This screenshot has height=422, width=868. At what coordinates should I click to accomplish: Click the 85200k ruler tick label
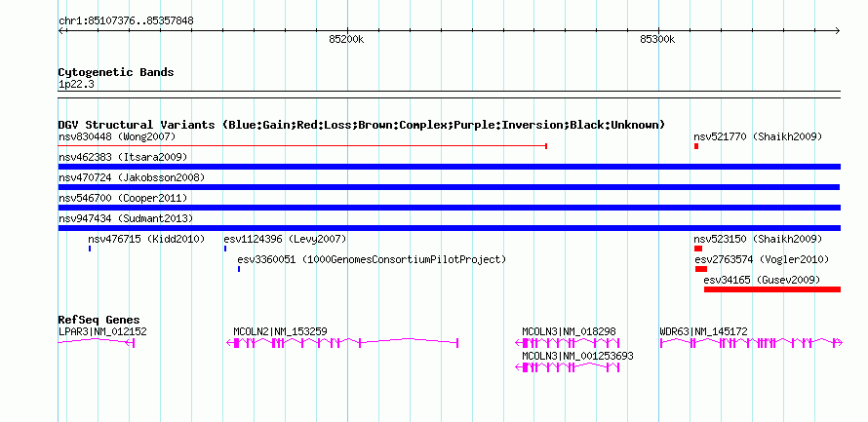pyautogui.click(x=346, y=39)
